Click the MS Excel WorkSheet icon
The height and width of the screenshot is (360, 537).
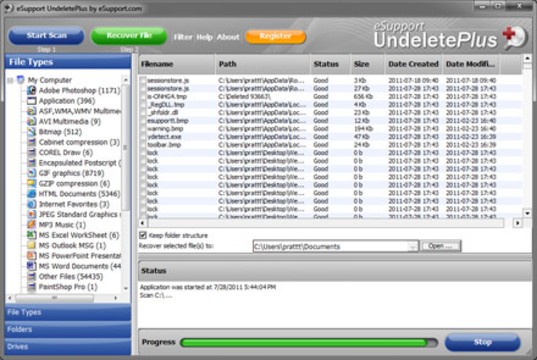(32, 235)
